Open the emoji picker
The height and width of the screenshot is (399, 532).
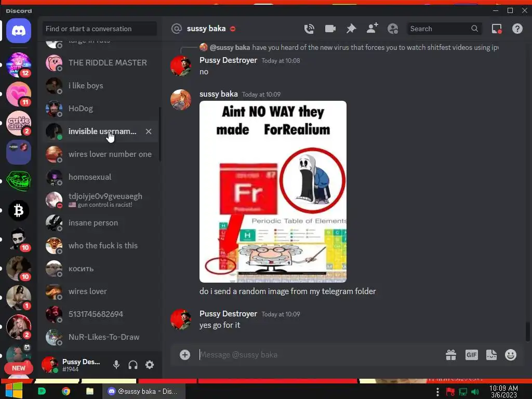click(511, 355)
